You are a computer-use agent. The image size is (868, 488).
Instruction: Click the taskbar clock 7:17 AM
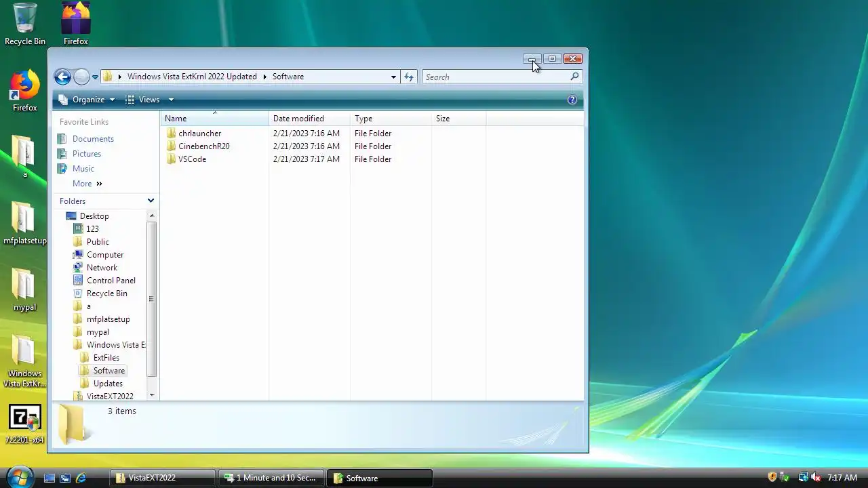tap(842, 478)
